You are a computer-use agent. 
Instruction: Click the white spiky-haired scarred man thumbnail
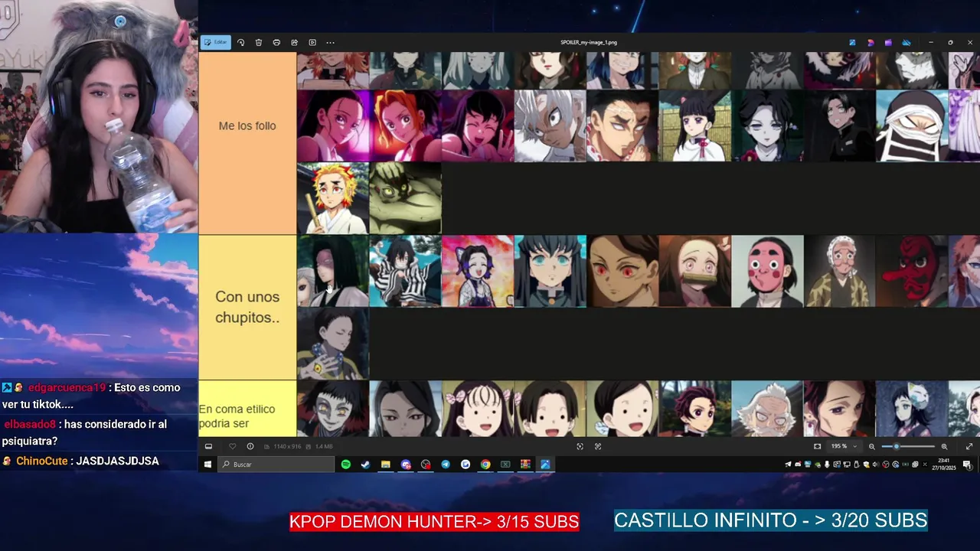[x=550, y=126]
